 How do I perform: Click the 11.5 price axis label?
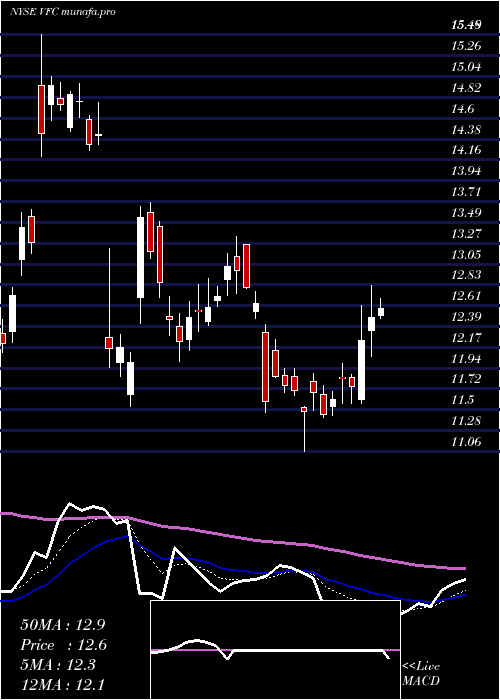(462, 400)
